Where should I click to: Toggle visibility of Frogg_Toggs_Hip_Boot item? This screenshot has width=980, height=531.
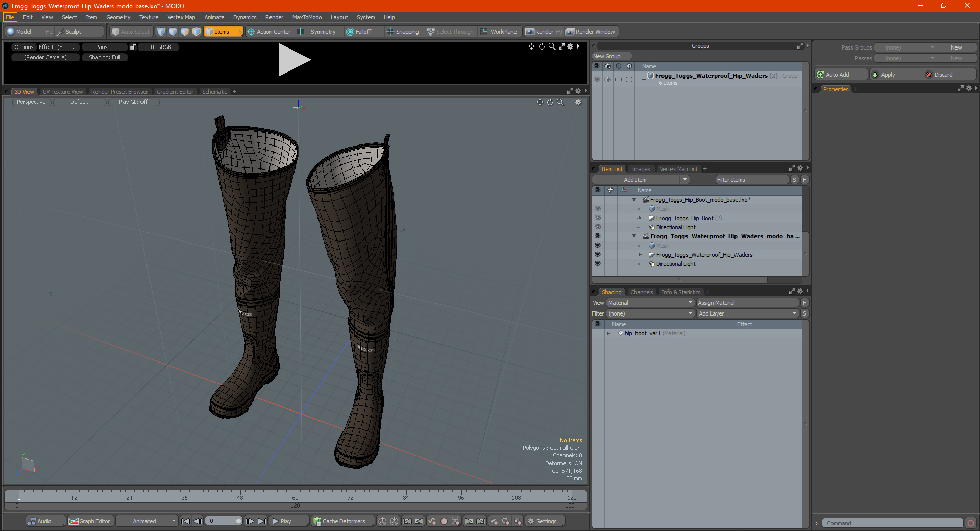tap(597, 218)
